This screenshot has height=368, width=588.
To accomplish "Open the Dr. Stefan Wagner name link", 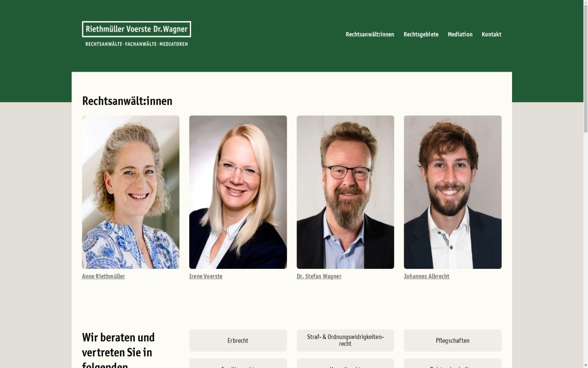I will pos(319,276).
